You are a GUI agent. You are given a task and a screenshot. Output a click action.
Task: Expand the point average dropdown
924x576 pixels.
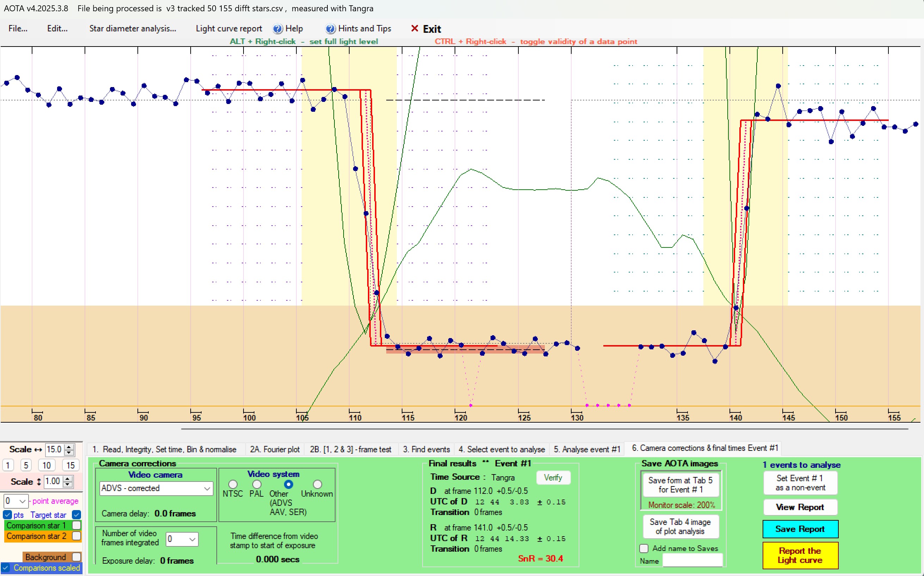22,501
